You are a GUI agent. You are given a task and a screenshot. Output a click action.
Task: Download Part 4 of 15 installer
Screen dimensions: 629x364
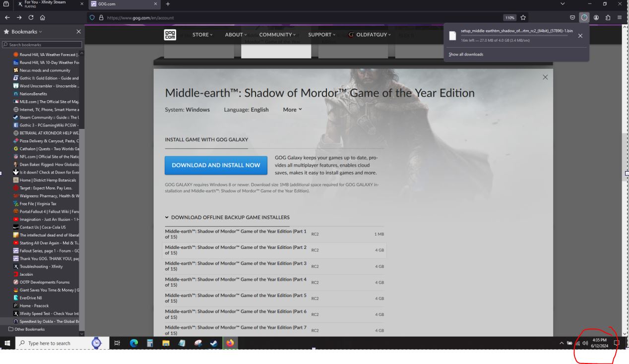274,282
